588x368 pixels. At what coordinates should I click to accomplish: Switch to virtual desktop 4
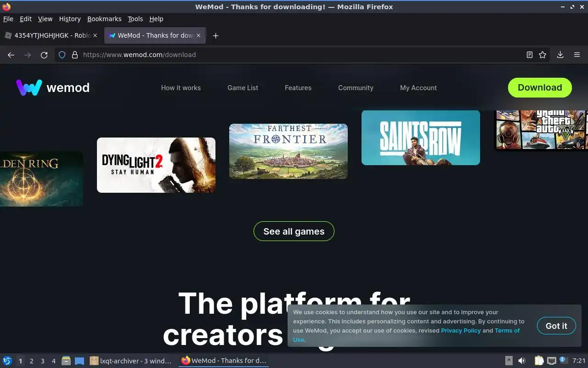click(x=53, y=361)
